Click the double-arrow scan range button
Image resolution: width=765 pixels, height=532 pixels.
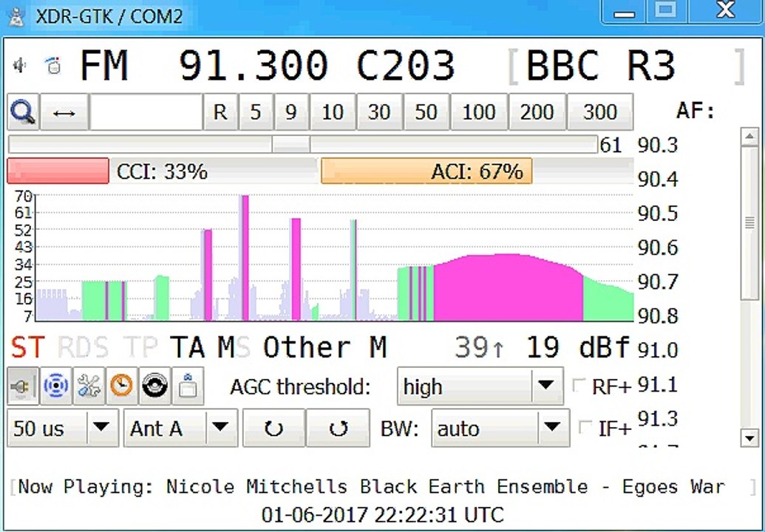pos(64,112)
